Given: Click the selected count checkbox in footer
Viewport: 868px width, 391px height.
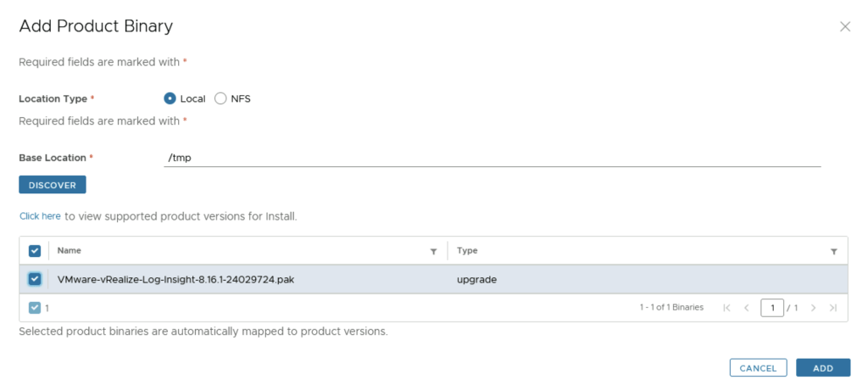Looking at the screenshot, I should (x=35, y=308).
